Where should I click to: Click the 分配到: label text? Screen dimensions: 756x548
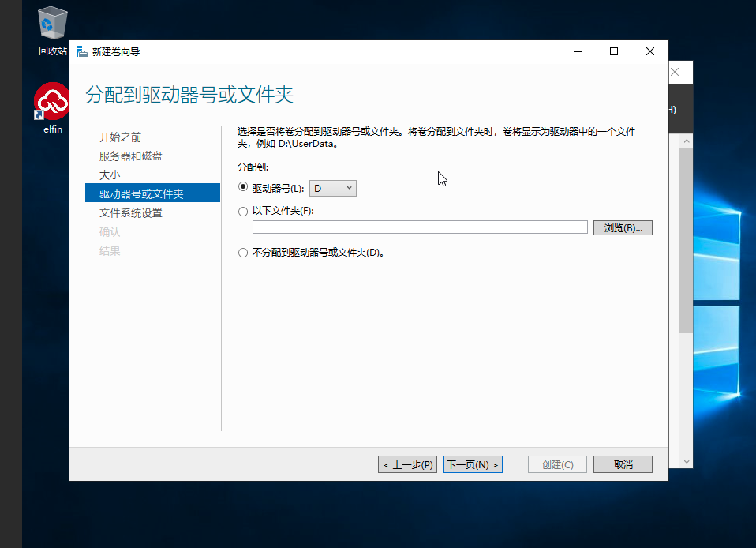253,167
